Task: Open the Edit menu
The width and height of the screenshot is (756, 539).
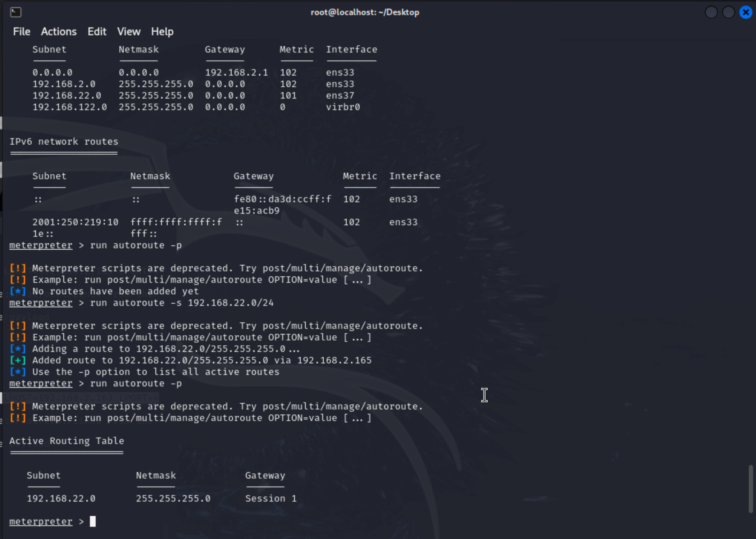Action: pyautogui.click(x=97, y=32)
